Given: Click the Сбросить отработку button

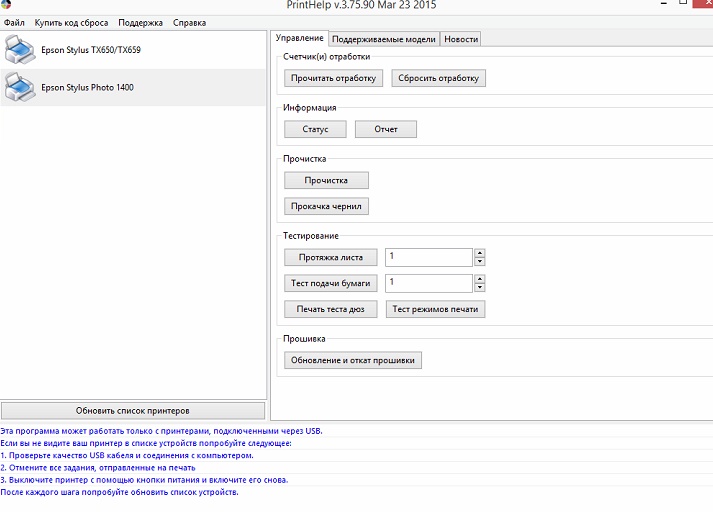Looking at the screenshot, I should 438,78.
